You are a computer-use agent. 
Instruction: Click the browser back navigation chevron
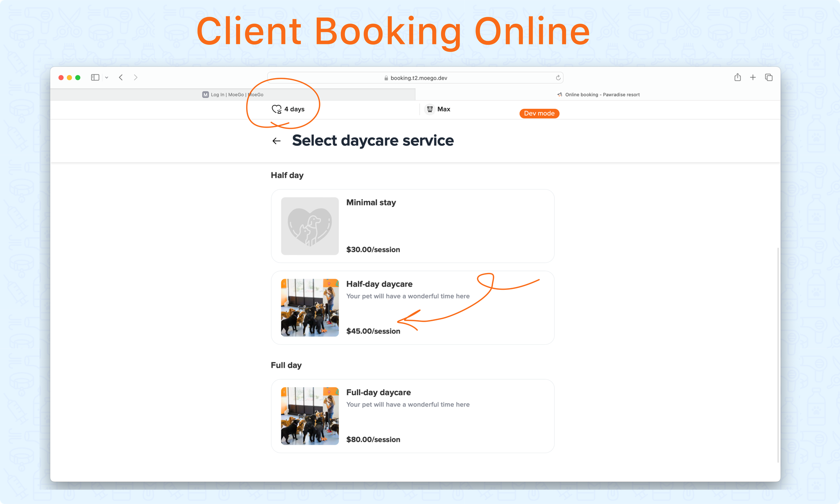coord(121,77)
